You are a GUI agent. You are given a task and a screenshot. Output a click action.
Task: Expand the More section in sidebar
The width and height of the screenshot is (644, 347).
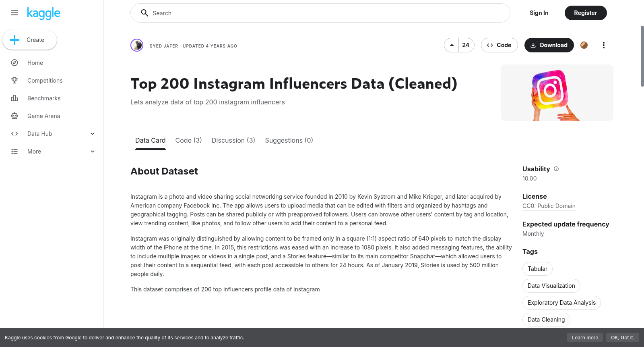(x=93, y=152)
